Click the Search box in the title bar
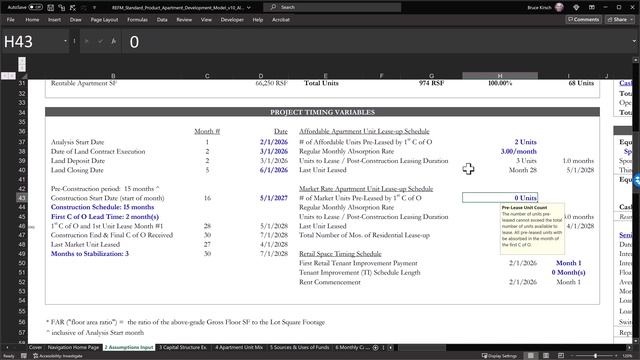This screenshot has width=640, height=360. (x=332, y=7)
